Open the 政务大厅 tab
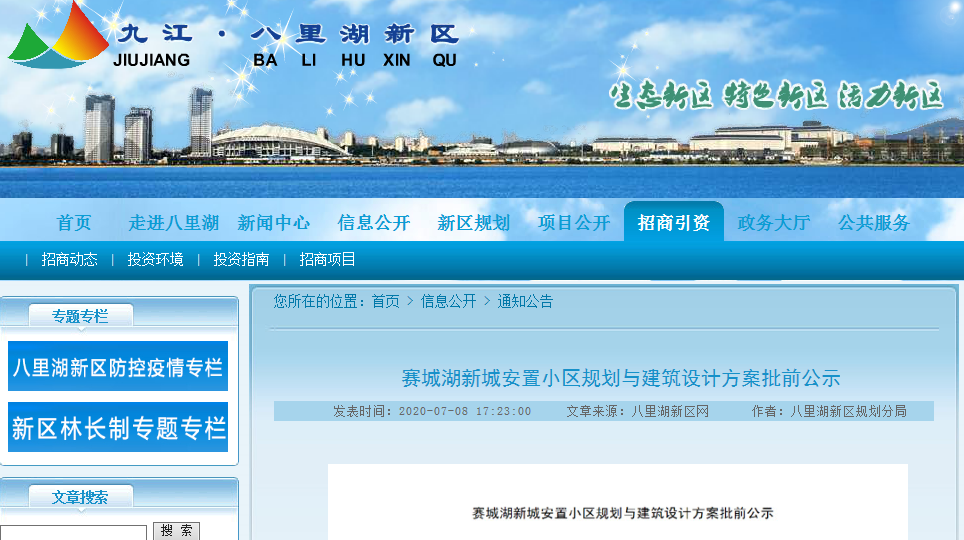This screenshot has height=540, width=964. click(773, 223)
